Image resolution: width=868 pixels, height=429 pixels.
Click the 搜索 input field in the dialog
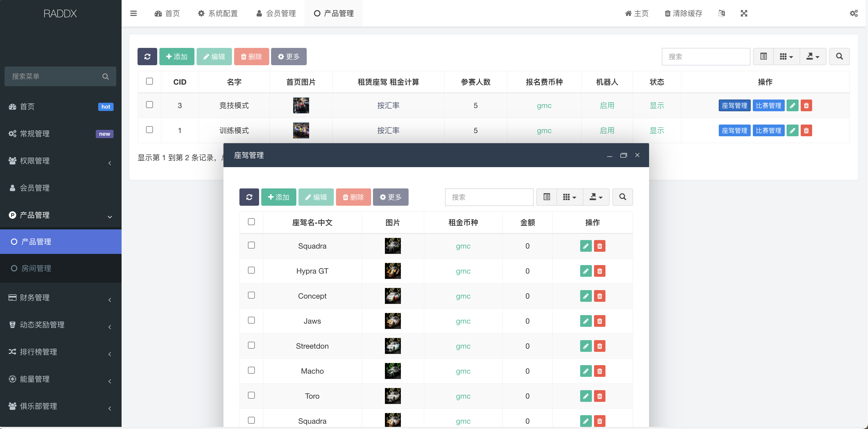489,197
